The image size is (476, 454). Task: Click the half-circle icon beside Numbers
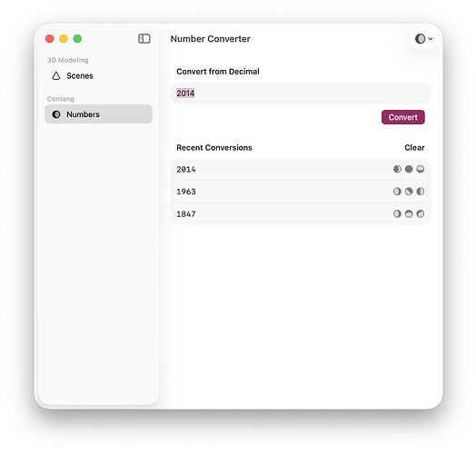coord(56,114)
